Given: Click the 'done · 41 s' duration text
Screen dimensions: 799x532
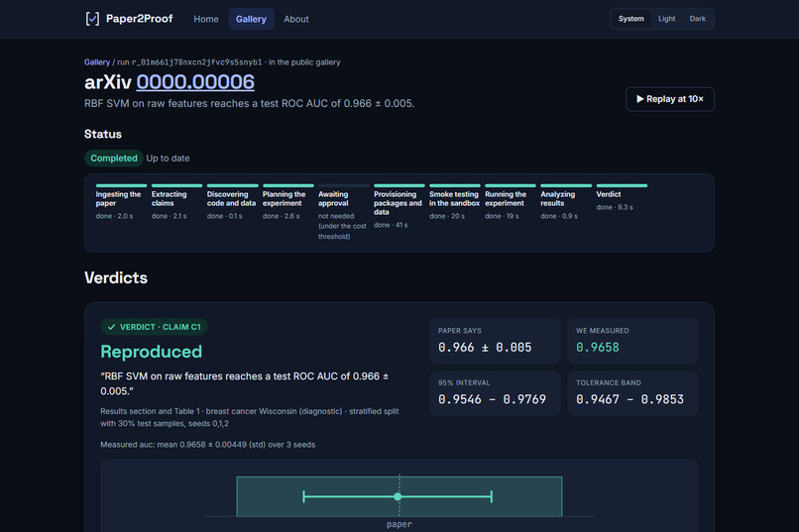Looking at the screenshot, I should tap(391, 225).
